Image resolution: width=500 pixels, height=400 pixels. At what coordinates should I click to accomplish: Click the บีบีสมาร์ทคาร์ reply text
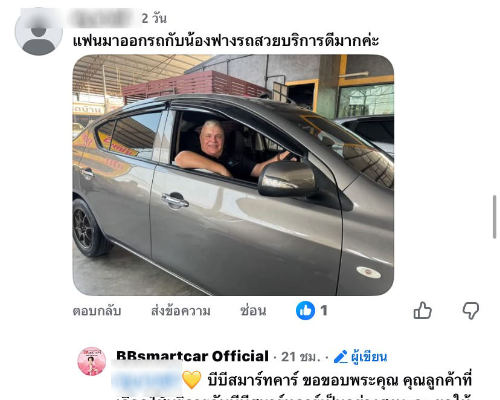coord(252,380)
